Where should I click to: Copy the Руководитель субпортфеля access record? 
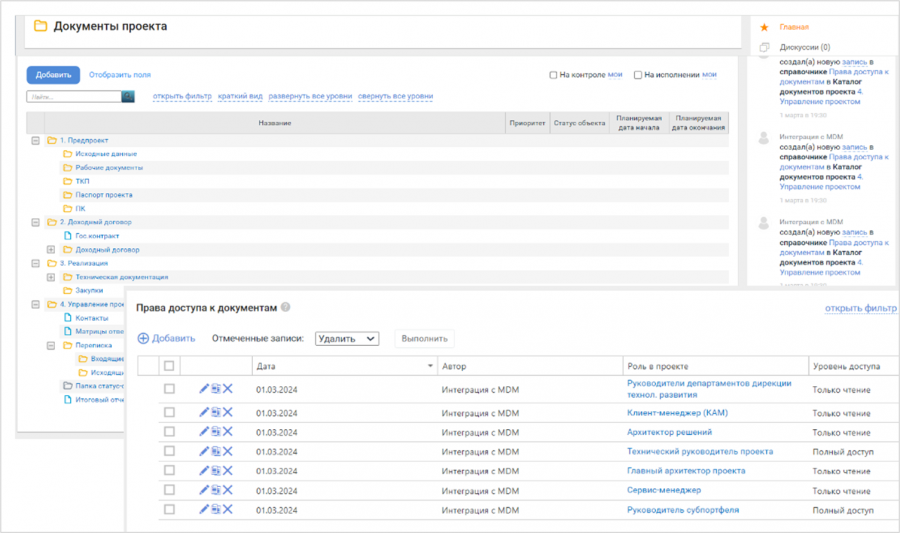tap(216, 509)
